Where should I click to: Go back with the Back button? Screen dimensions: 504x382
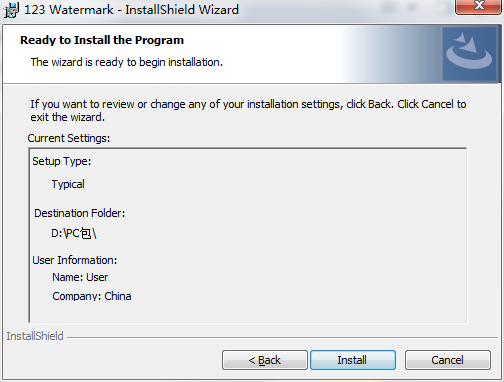265,360
